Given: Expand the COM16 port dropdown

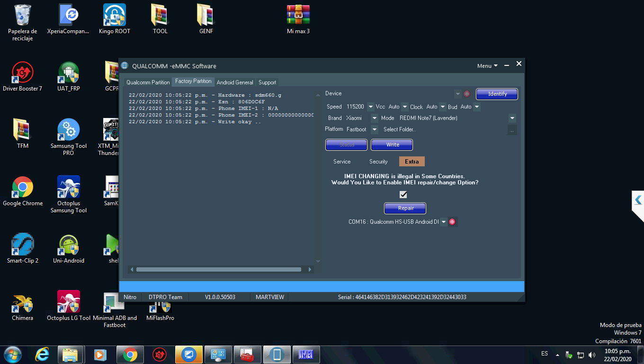Looking at the screenshot, I should 443,222.
